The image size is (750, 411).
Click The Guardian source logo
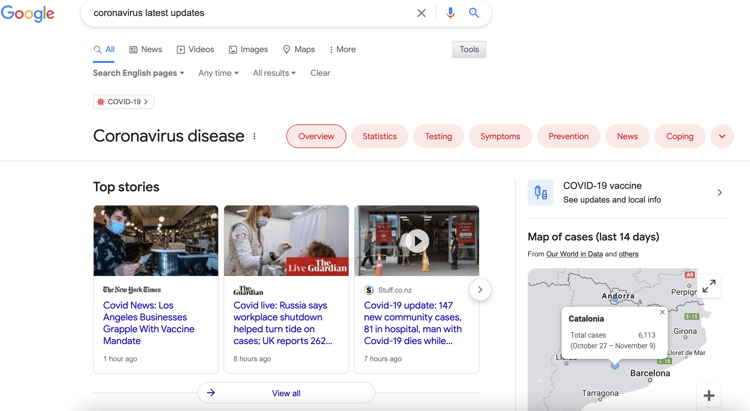pyautogui.click(x=248, y=290)
